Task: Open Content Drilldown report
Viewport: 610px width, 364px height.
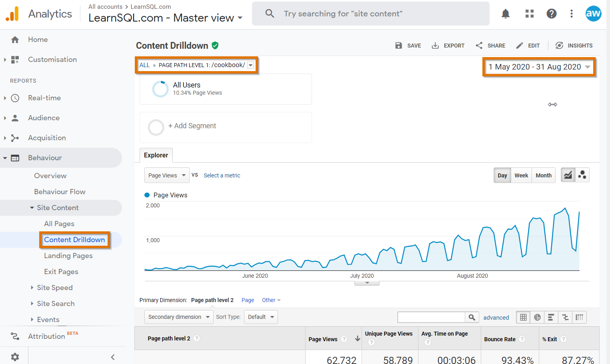Action: pyautogui.click(x=74, y=240)
